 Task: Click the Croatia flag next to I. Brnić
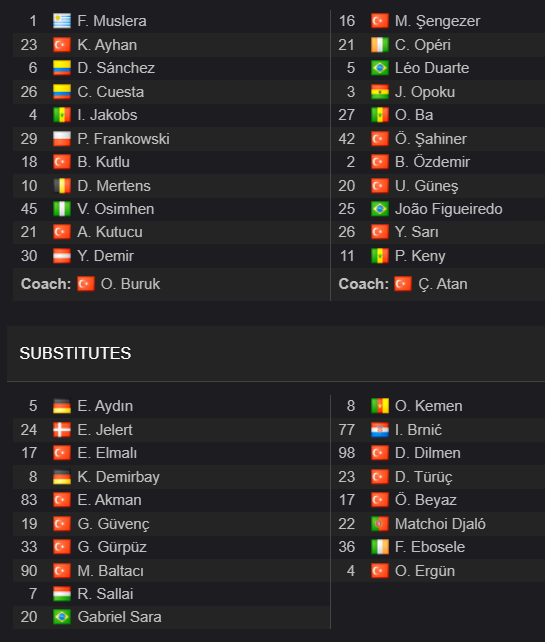[x=380, y=430]
